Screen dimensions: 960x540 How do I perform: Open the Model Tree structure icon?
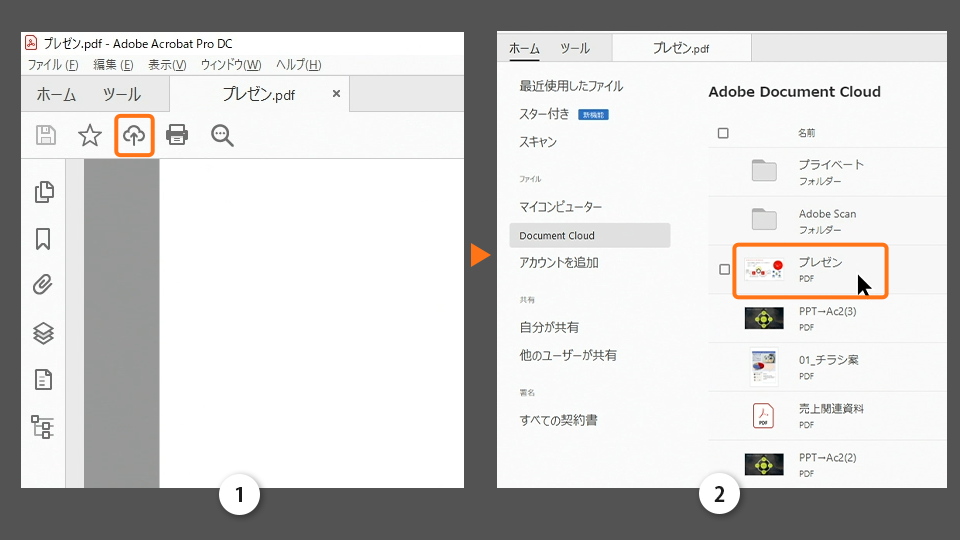[x=42, y=427]
